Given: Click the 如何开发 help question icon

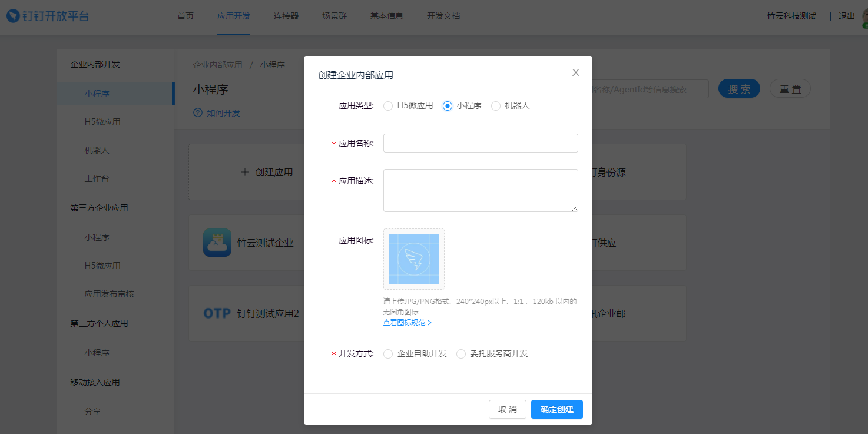Looking at the screenshot, I should (198, 112).
